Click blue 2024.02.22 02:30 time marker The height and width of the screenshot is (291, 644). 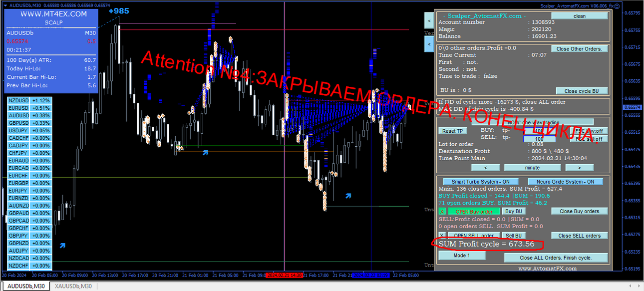[371, 275]
